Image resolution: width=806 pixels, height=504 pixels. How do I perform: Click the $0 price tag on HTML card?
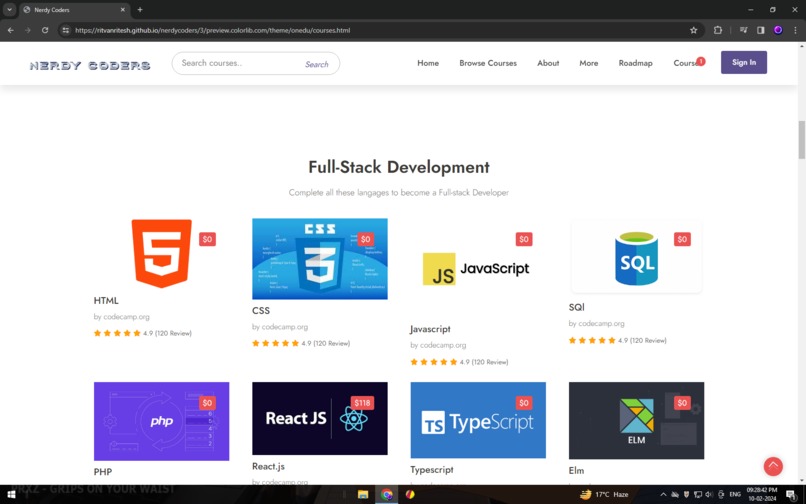point(207,239)
